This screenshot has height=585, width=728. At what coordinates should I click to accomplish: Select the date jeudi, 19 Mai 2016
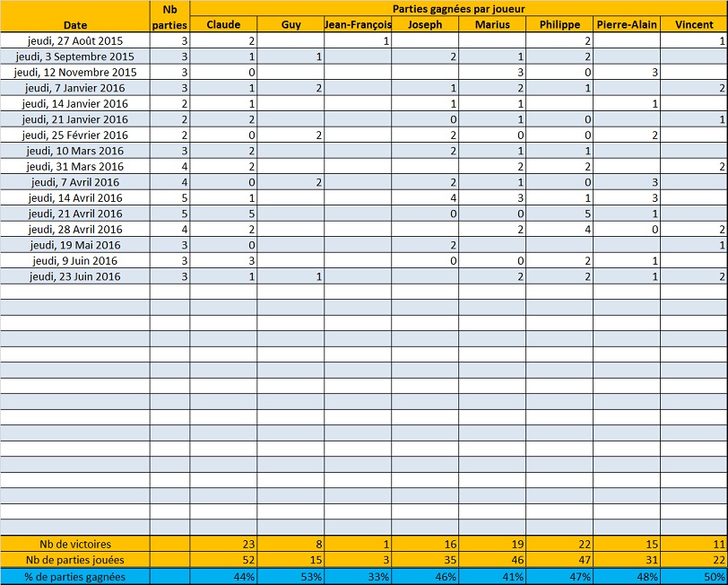[x=74, y=245]
